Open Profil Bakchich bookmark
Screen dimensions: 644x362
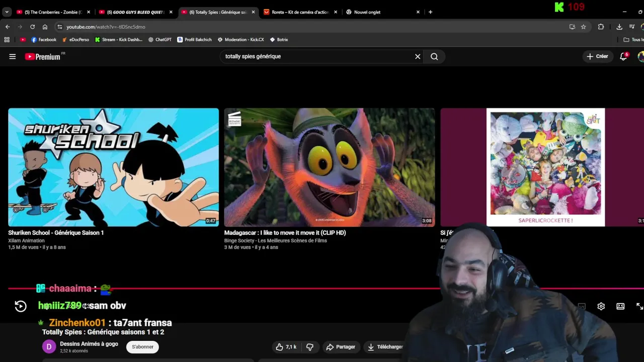tap(194, 39)
